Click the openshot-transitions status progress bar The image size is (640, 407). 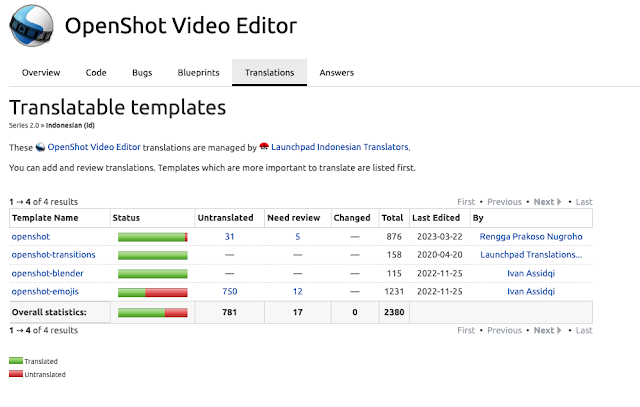(x=153, y=256)
